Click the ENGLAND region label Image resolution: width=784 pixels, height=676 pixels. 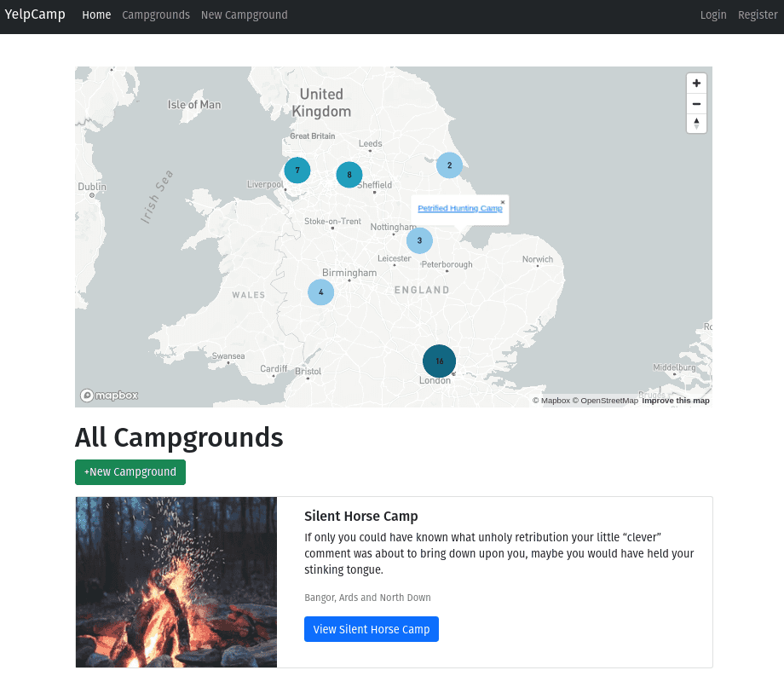pos(422,290)
